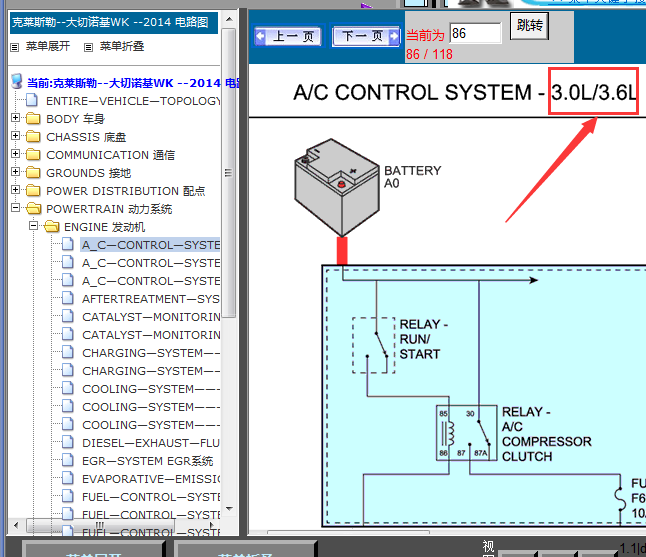This screenshot has width=646, height=557.
Task: Expand the GROUNDS 接地 folder
Action: click(15, 172)
